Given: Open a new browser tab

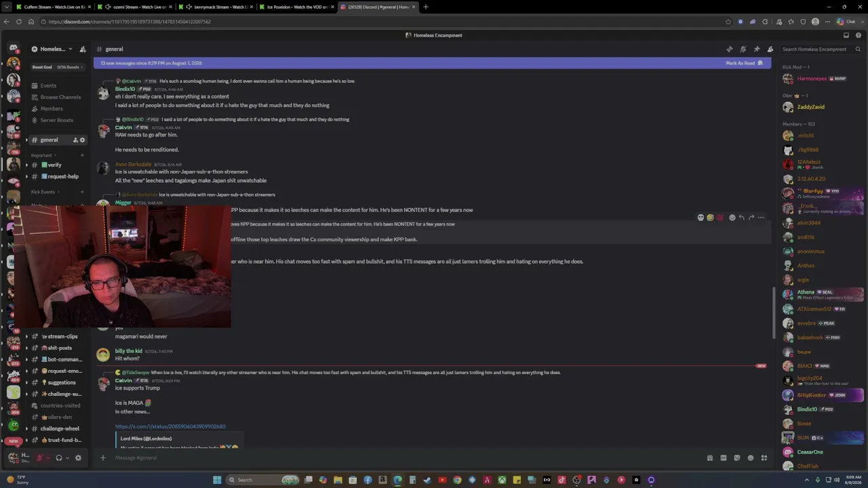Looking at the screenshot, I should tap(426, 7).
